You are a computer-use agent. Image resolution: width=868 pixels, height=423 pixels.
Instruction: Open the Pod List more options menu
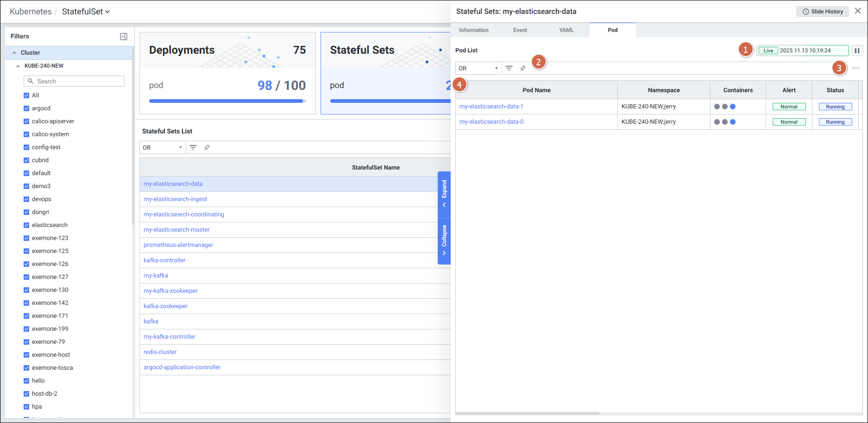pos(855,68)
